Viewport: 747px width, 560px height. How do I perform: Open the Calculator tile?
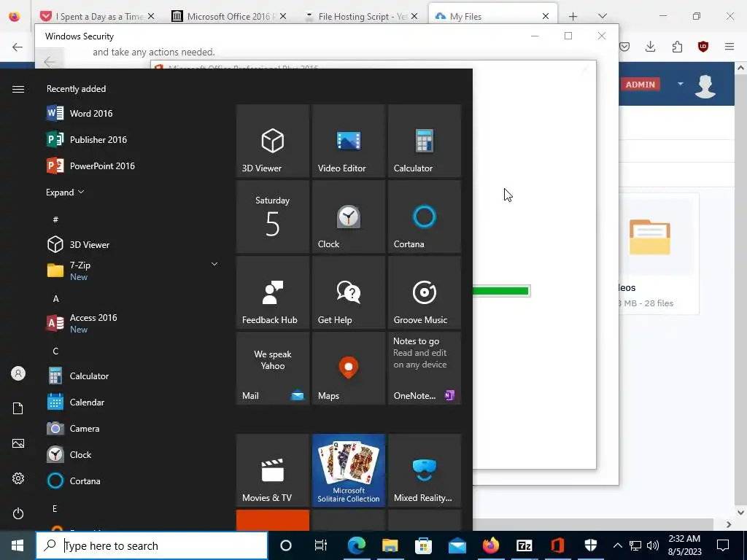tap(424, 141)
